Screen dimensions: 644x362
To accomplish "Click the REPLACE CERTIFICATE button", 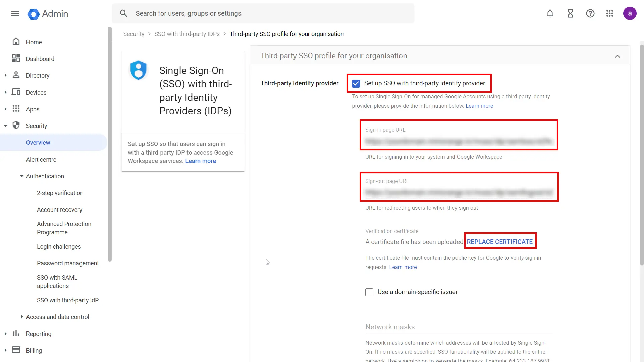I will click(499, 242).
